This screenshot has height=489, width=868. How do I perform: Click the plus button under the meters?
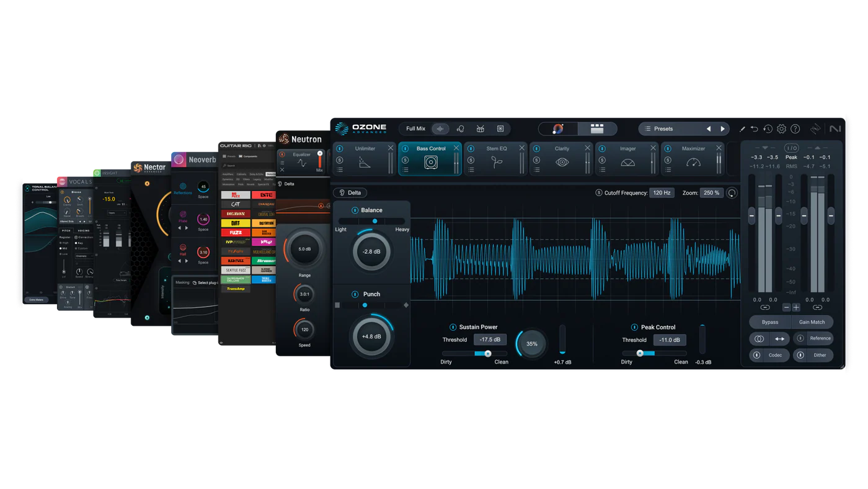coord(796,308)
